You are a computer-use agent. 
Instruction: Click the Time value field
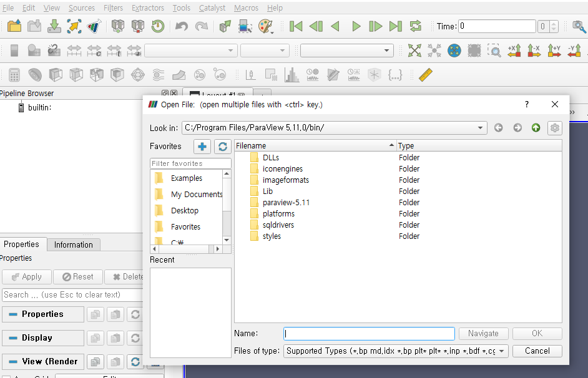click(x=497, y=26)
